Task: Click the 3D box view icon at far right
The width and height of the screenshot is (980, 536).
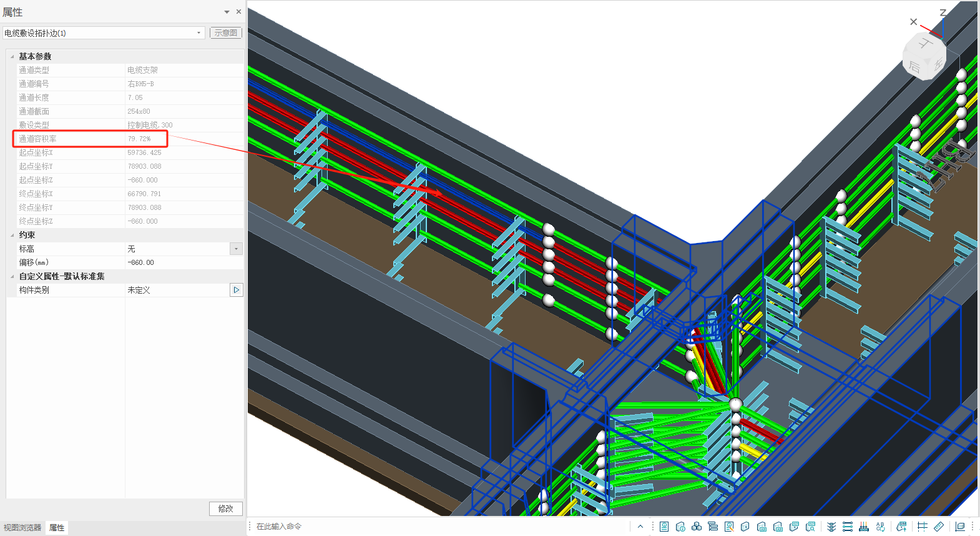Action: [x=960, y=527]
